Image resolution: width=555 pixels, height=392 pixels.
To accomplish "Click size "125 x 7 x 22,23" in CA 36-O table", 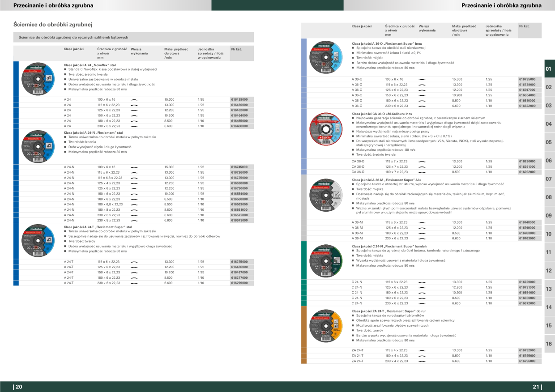I will [x=397, y=166].
